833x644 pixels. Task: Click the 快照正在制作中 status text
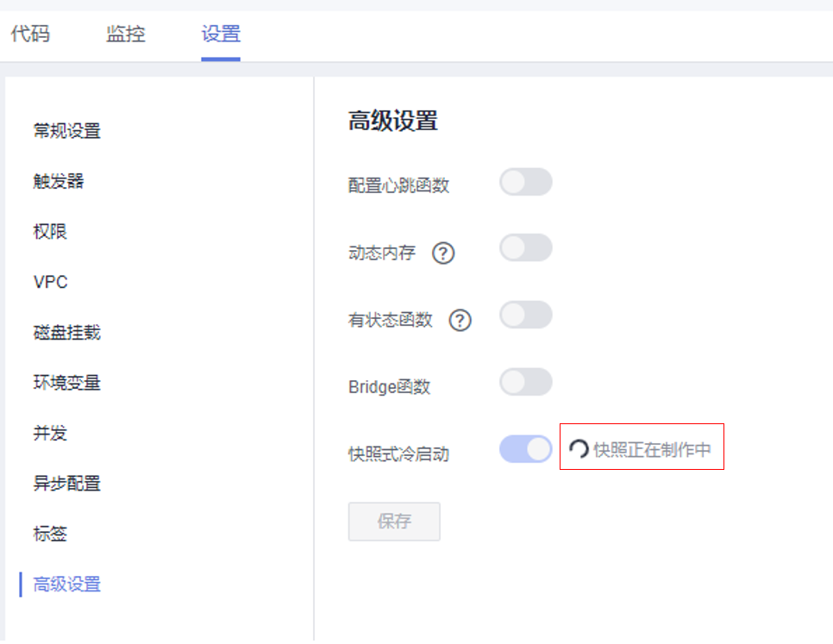[653, 449]
